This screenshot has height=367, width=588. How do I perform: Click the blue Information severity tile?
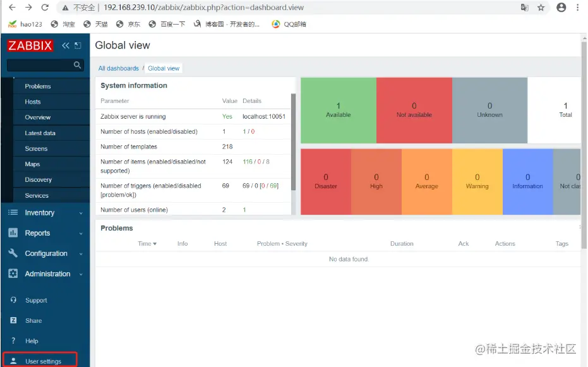(x=527, y=182)
